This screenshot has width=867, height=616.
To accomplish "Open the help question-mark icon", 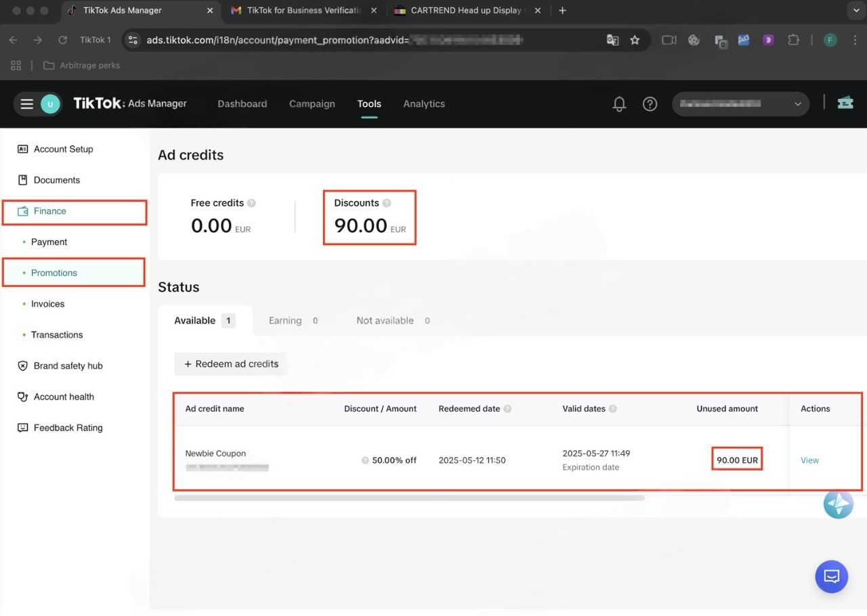I will point(650,104).
